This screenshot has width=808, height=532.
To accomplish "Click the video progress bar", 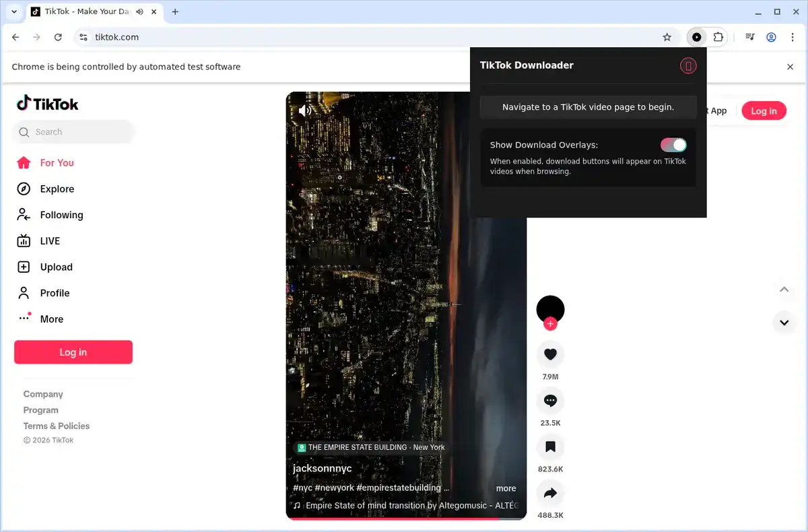I will point(406,519).
